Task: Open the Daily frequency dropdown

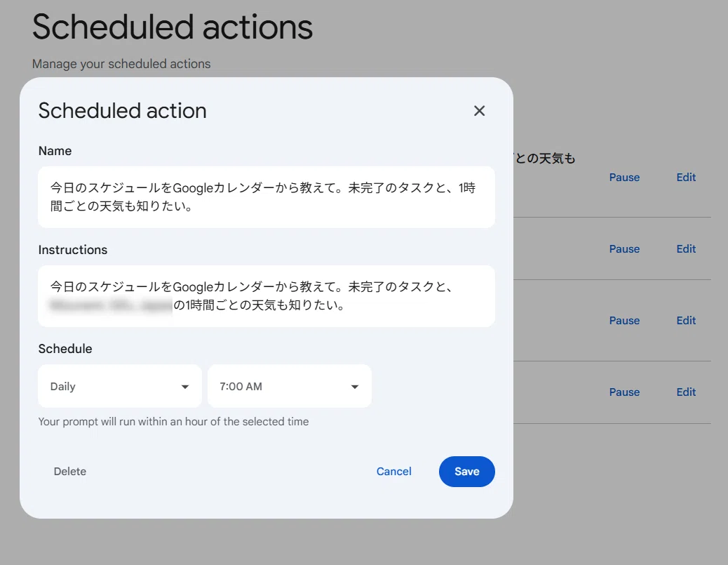Action: pos(120,386)
